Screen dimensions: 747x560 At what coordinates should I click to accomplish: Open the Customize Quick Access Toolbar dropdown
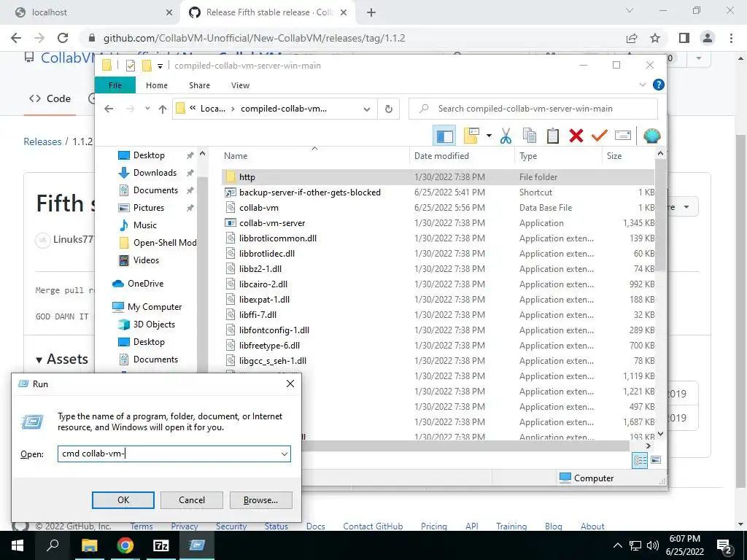point(160,66)
